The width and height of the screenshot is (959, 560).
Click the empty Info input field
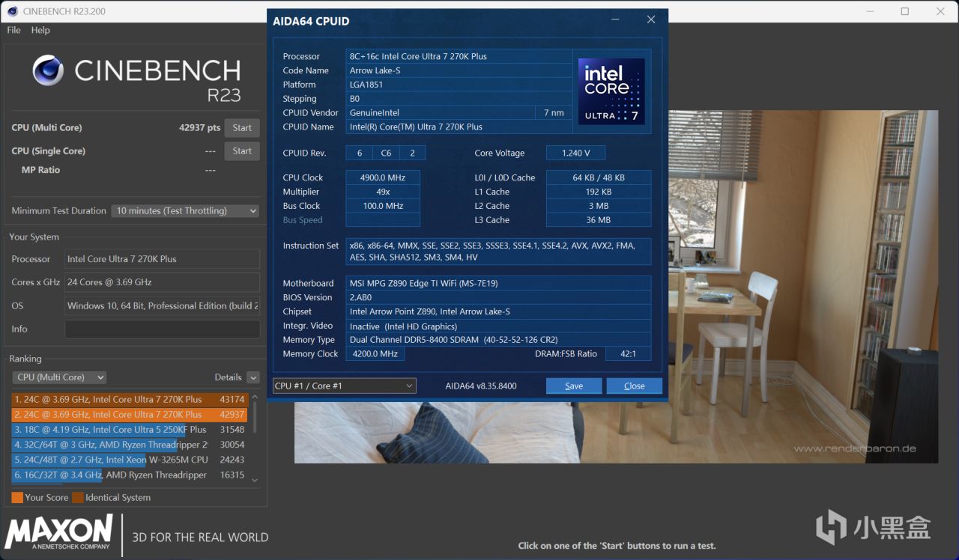point(163,329)
